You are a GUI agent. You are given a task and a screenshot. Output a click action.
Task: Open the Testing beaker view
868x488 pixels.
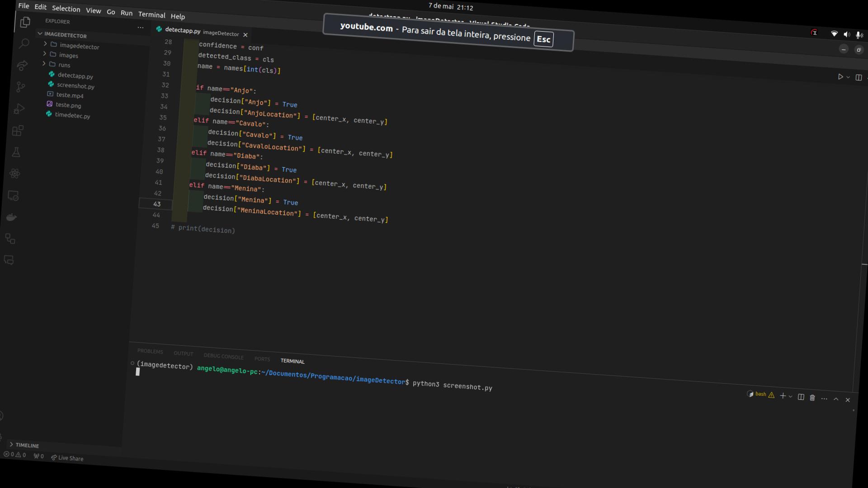tap(16, 152)
